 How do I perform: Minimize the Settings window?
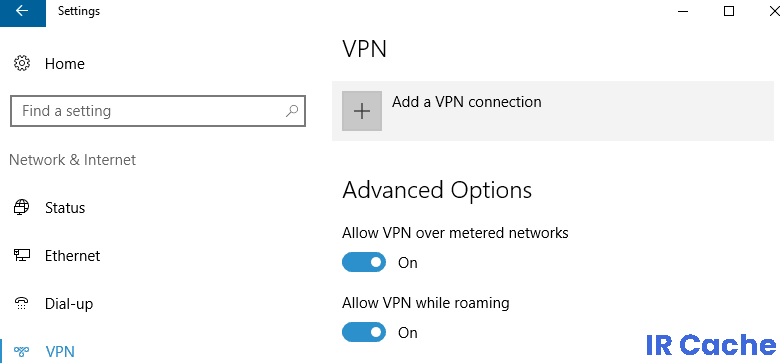point(684,11)
